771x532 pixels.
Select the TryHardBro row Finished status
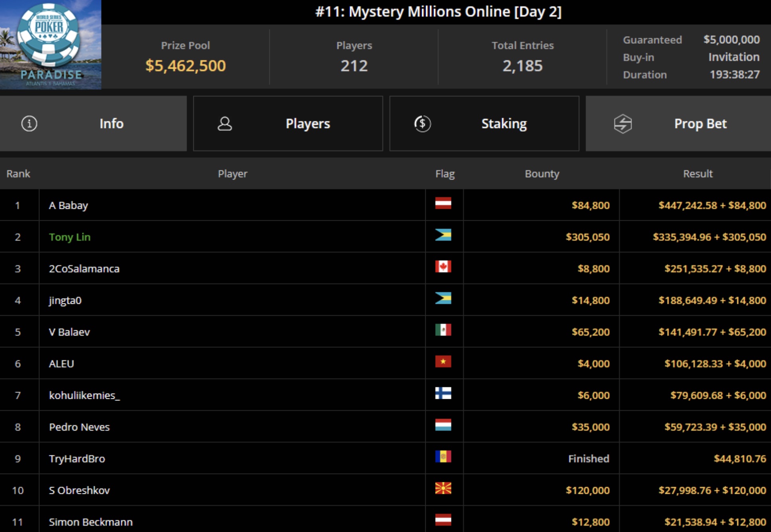588,459
